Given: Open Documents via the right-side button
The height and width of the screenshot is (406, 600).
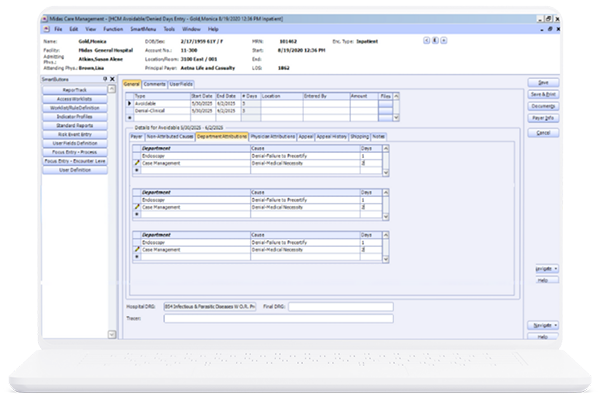Looking at the screenshot, I should click(x=543, y=106).
